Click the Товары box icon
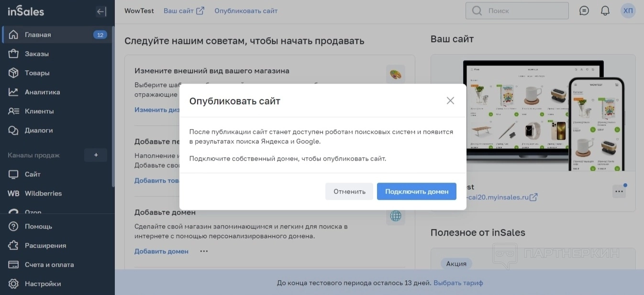This screenshot has width=644, height=295. pyautogui.click(x=13, y=73)
